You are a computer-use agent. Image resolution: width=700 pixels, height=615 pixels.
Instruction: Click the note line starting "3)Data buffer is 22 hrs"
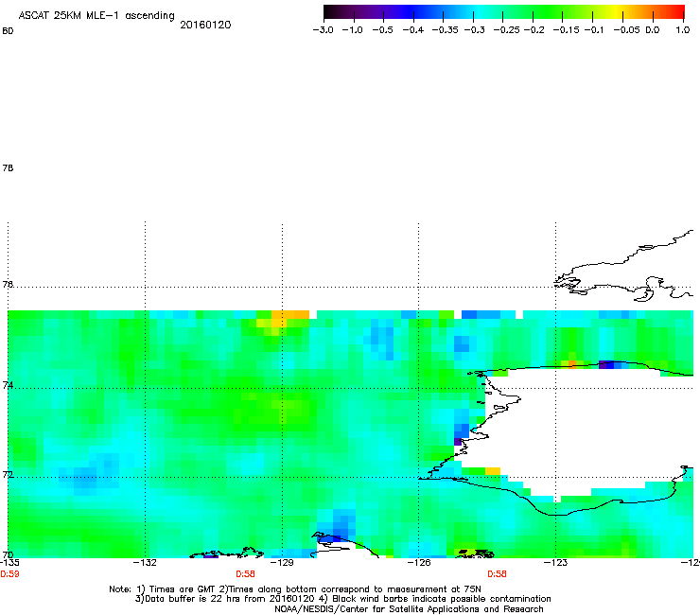(x=342, y=599)
